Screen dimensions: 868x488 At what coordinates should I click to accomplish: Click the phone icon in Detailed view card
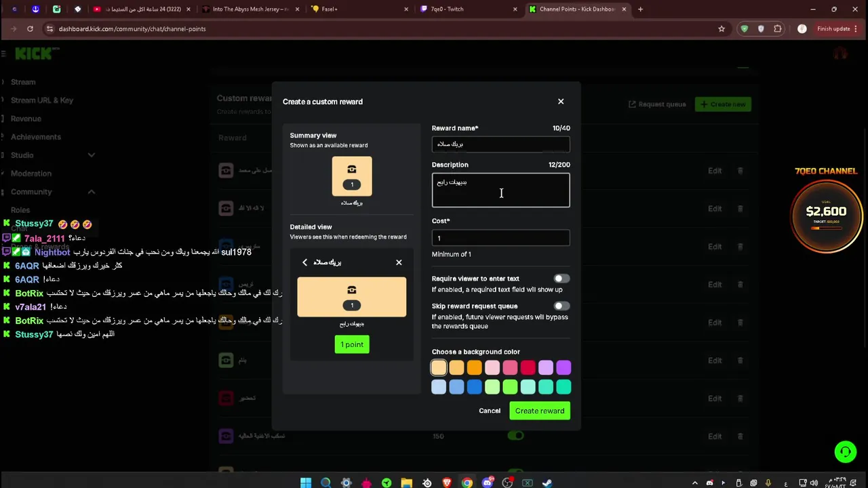(x=351, y=290)
